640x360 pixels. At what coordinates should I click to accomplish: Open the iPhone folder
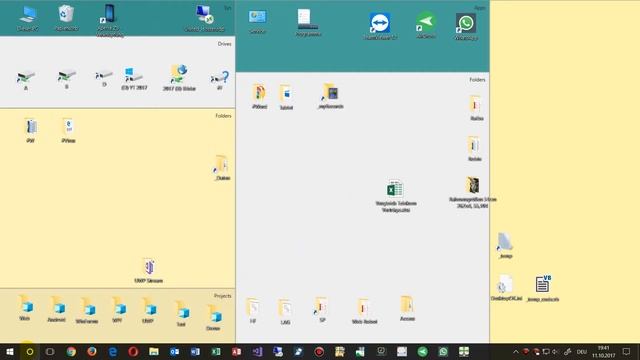click(x=68, y=130)
